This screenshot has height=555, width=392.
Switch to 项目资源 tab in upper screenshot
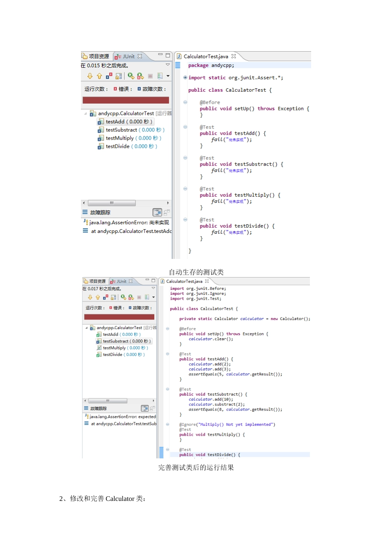(x=96, y=56)
